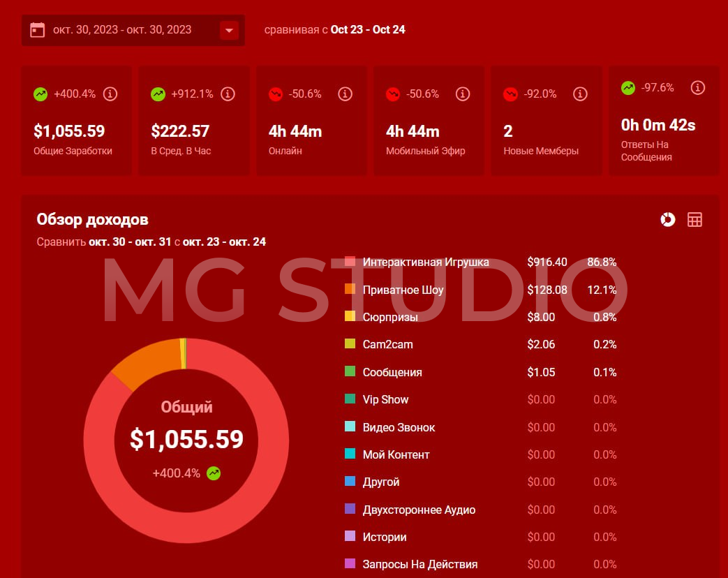Click the calendar icon in date picker
The height and width of the screenshot is (578, 728).
pos(38,30)
